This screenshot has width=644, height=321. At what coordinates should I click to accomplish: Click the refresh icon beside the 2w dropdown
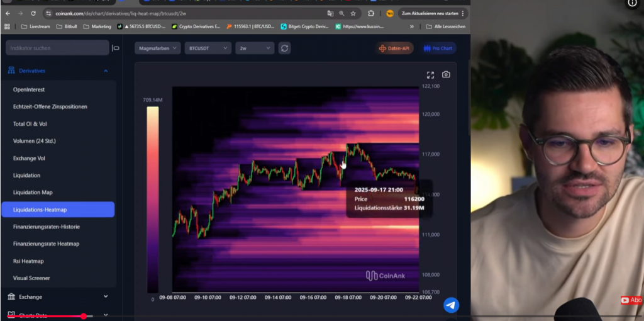[x=284, y=48]
